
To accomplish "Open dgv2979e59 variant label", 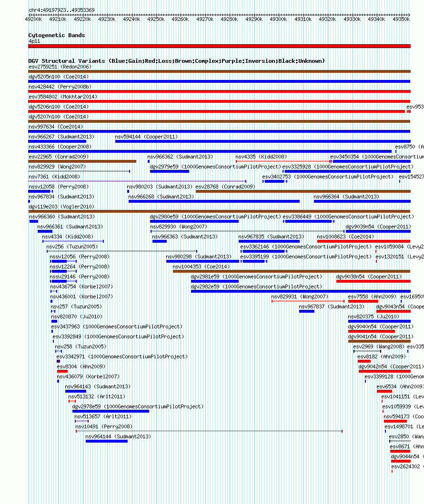I will click(215, 167).
